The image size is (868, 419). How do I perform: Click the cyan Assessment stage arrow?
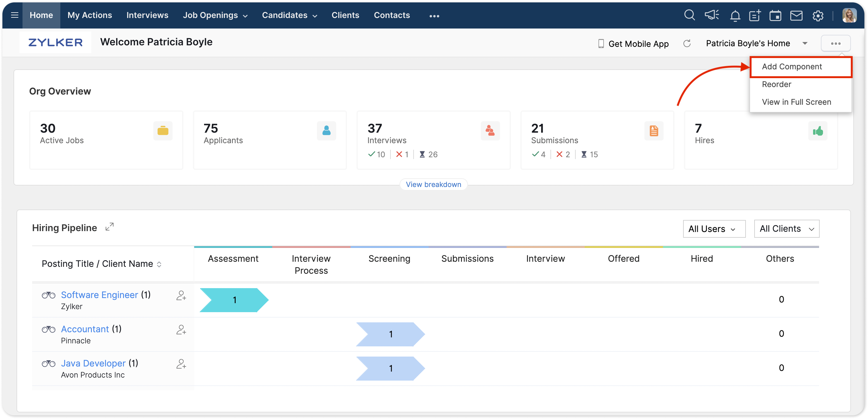point(234,300)
